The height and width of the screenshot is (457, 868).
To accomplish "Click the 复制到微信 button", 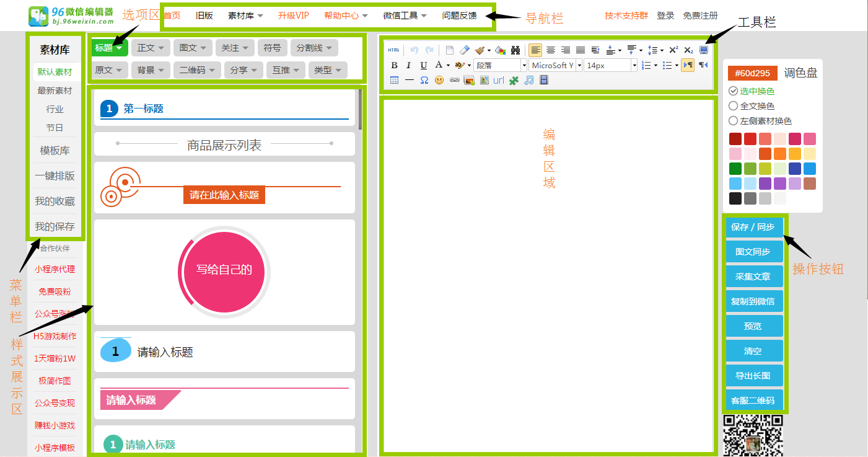I will click(753, 301).
